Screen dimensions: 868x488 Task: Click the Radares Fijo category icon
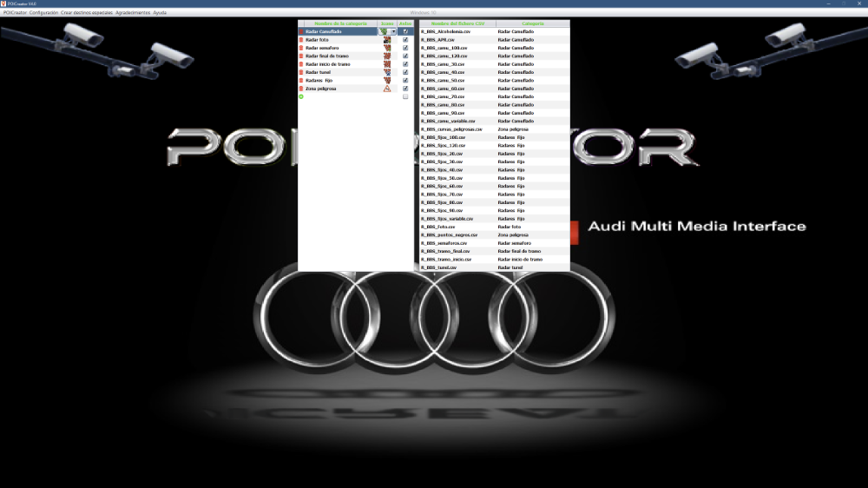[387, 80]
